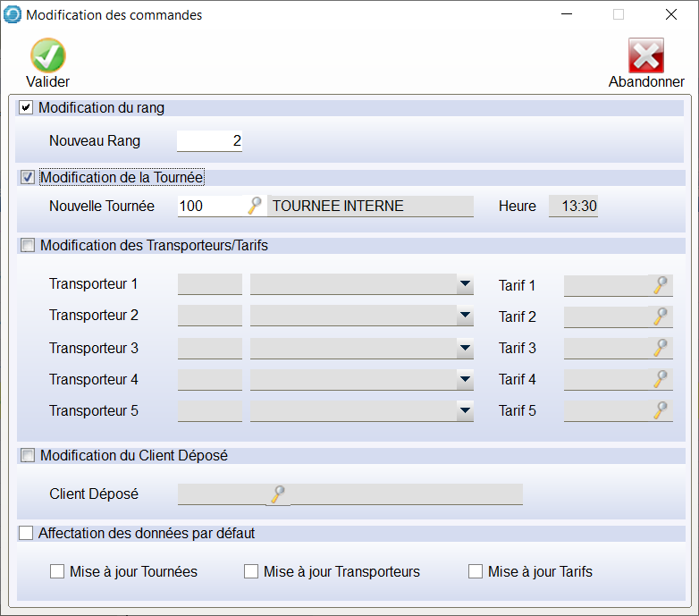Open the Transporteur 3 dropdown list
The height and width of the screenshot is (616, 699).
(465, 348)
